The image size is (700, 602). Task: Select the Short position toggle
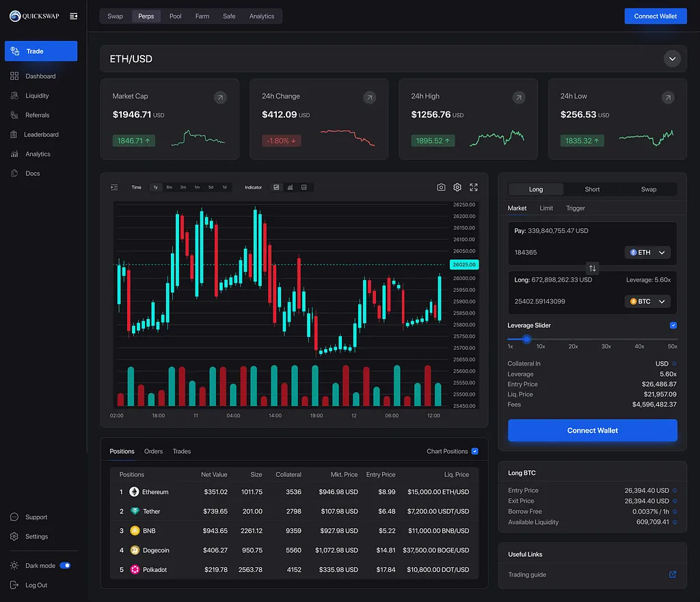point(592,189)
